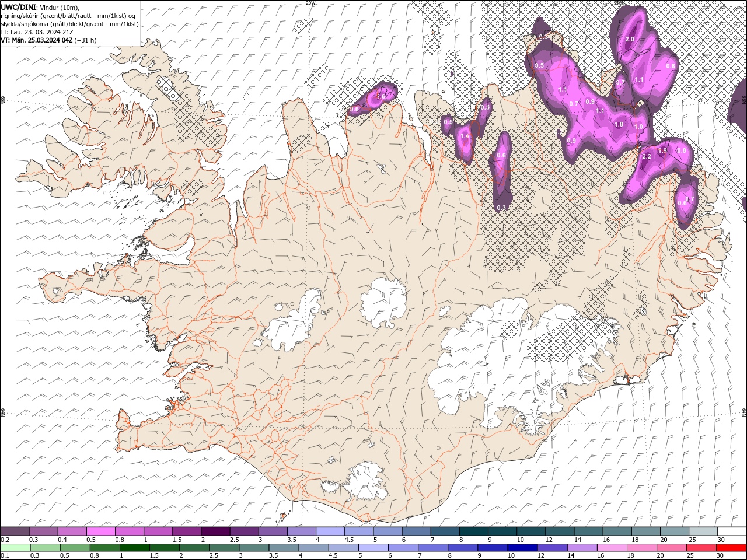This screenshot has height=560, width=747.
Task: Click the white top-row swatch labeled 30
Action: pyautogui.click(x=732, y=531)
